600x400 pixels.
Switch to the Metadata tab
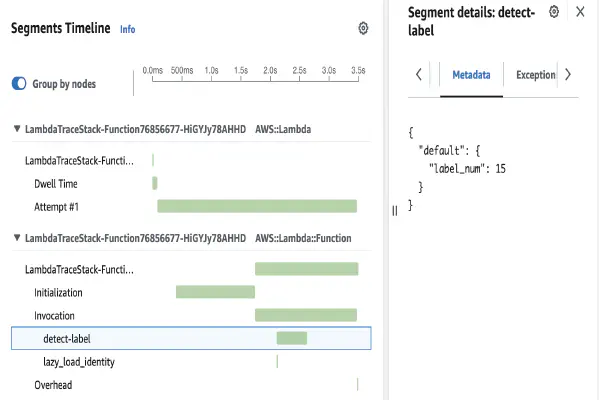point(471,75)
